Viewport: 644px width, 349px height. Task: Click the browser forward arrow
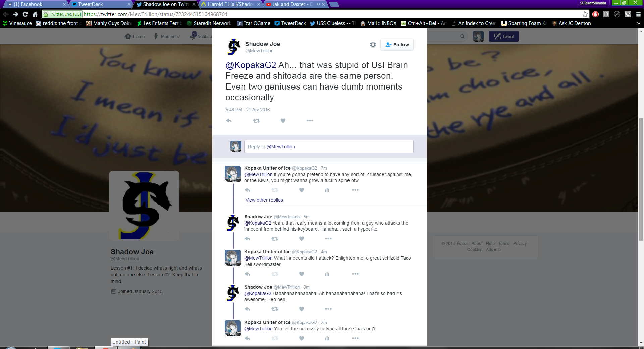(x=15, y=14)
